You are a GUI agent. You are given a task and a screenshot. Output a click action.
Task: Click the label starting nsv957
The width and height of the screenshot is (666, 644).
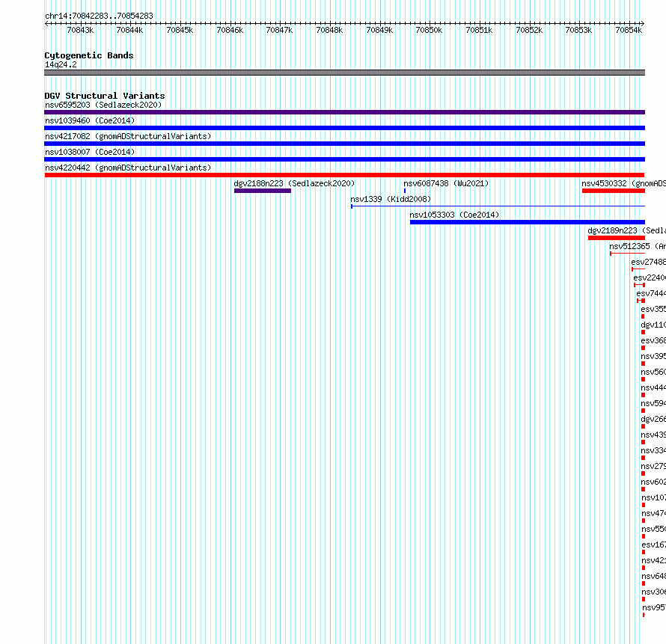point(654,607)
